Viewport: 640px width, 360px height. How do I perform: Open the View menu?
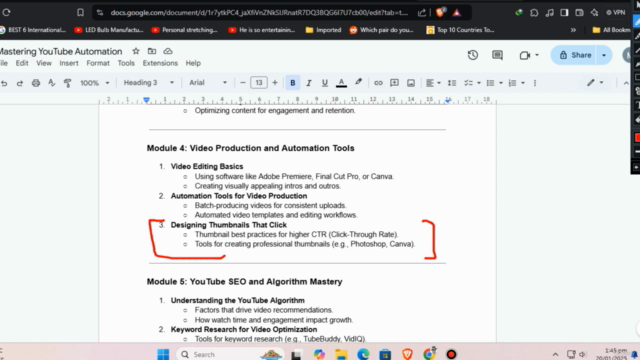click(44, 63)
